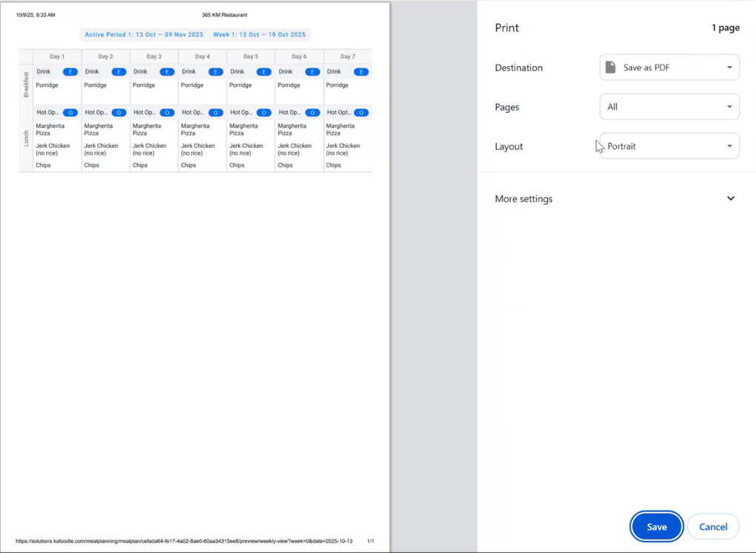Click the Active Period 1 chip above the table
The width and height of the screenshot is (756, 553).
(x=144, y=34)
